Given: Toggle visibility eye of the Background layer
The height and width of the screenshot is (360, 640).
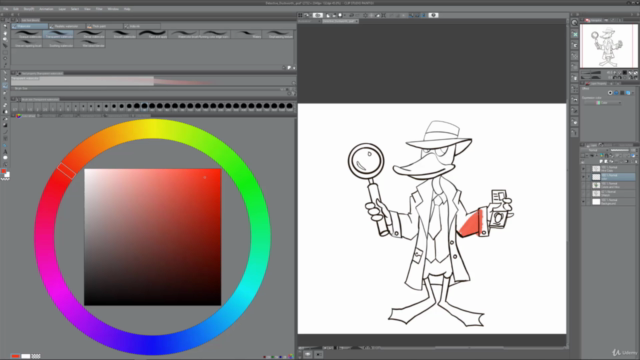Looking at the screenshot, I should click(583, 202).
